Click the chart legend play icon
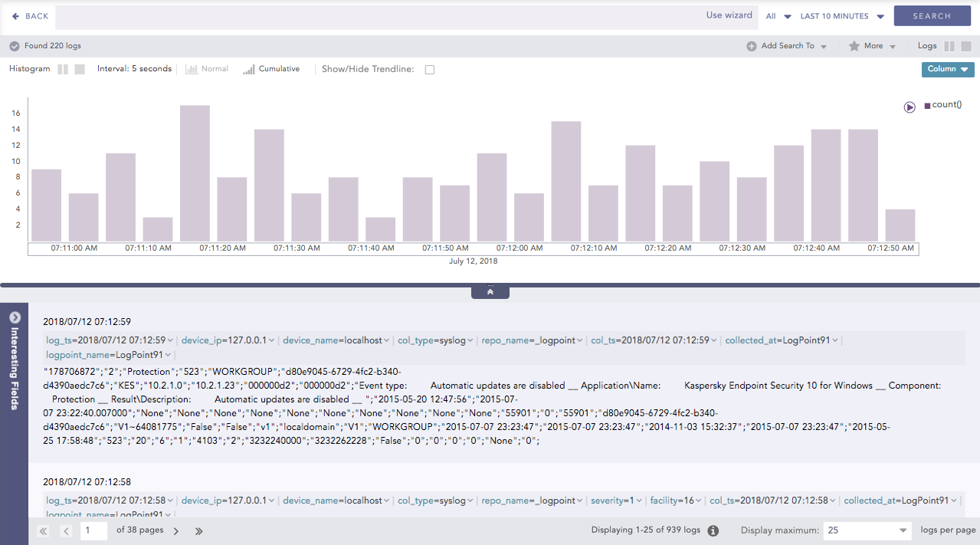Screen dimensions: 980x545 (x=910, y=107)
